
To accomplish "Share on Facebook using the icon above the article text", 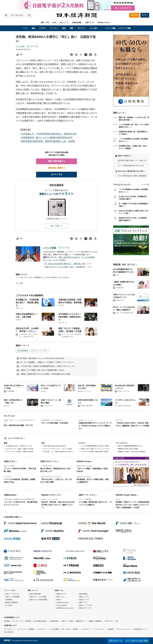I will point(91,55).
